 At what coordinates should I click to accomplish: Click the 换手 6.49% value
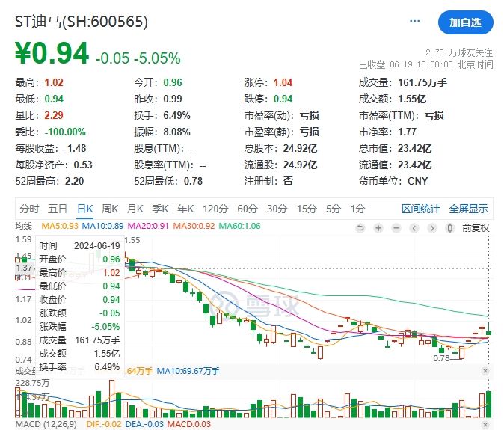click(x=176, y=115)
